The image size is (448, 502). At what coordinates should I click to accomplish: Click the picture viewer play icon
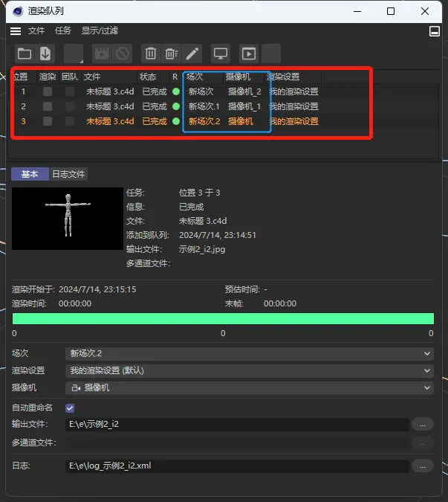[249, 54]
